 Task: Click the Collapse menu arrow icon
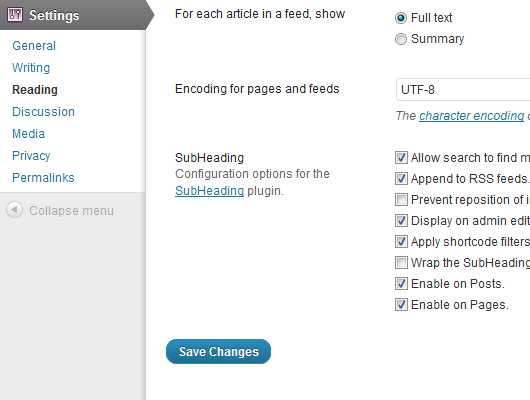[15, 210]
